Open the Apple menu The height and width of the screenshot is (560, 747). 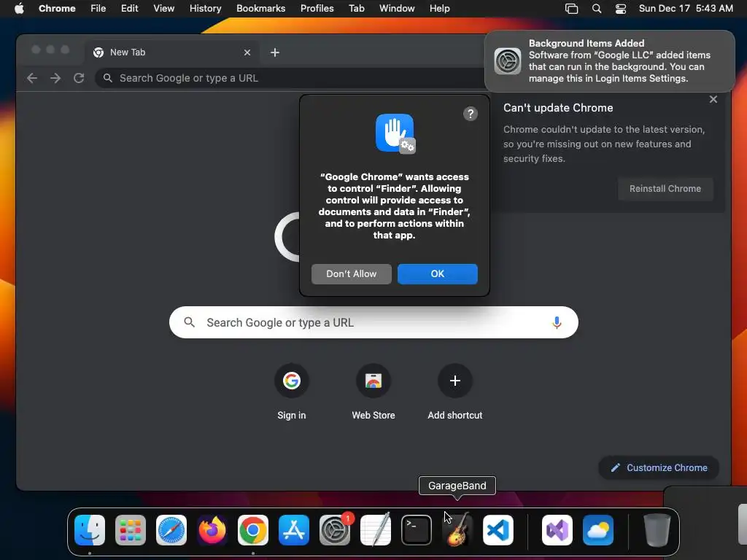point(19,9)
